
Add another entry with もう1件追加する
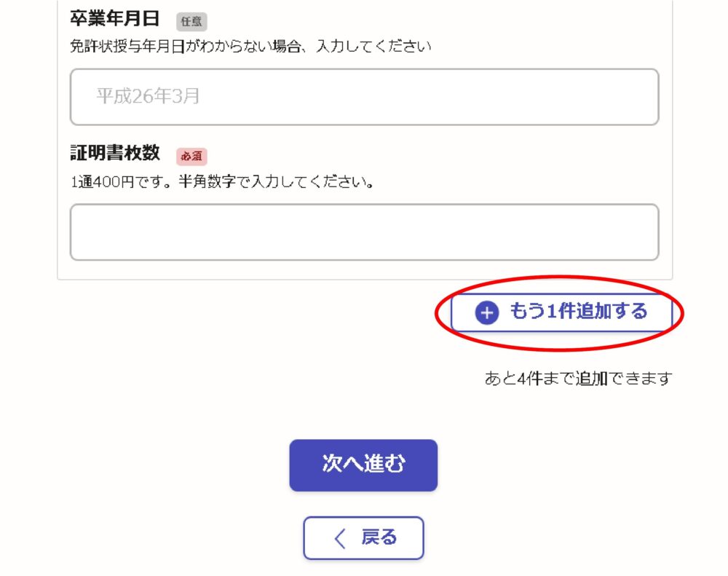pyautogui.click(x=561, y=312)
